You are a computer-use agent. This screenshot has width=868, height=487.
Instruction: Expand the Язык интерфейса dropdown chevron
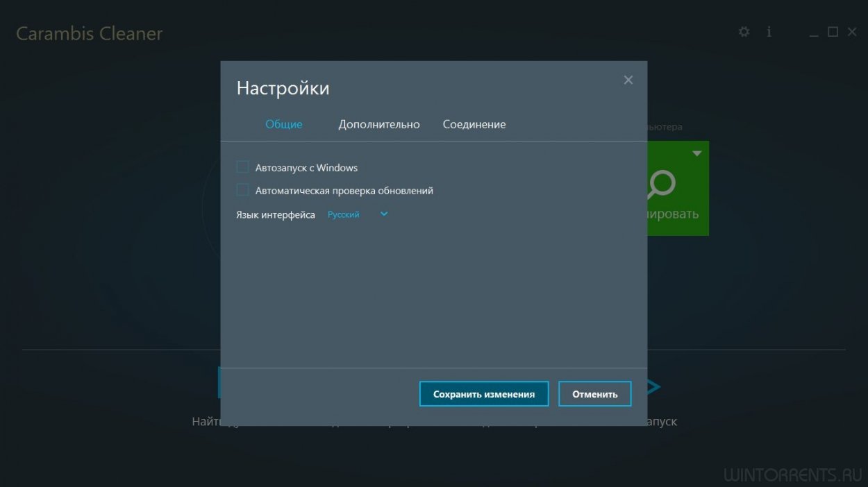click(x=384, y=214)
